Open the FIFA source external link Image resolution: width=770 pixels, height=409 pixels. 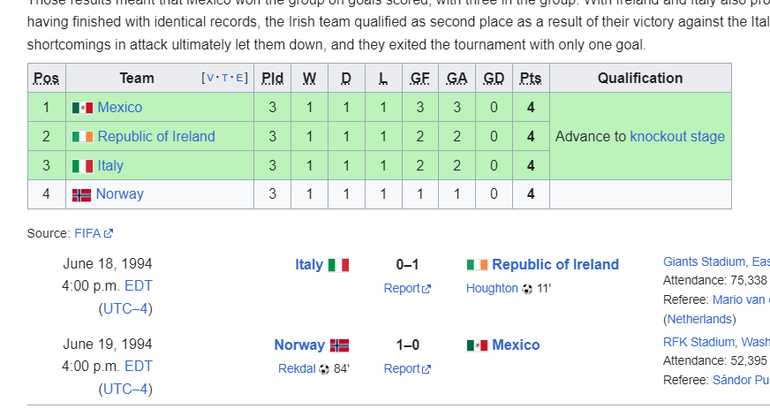point(93,233)
